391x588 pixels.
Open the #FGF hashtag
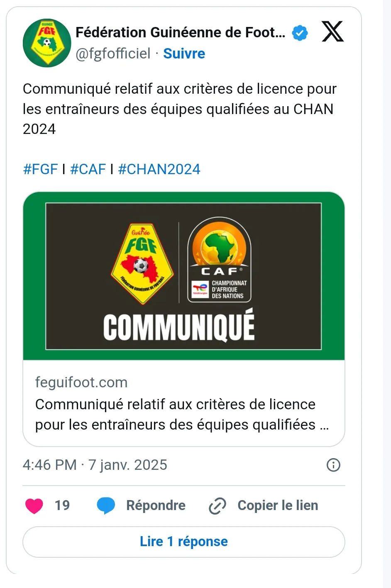pyautogui.click(x=40, y=169)
